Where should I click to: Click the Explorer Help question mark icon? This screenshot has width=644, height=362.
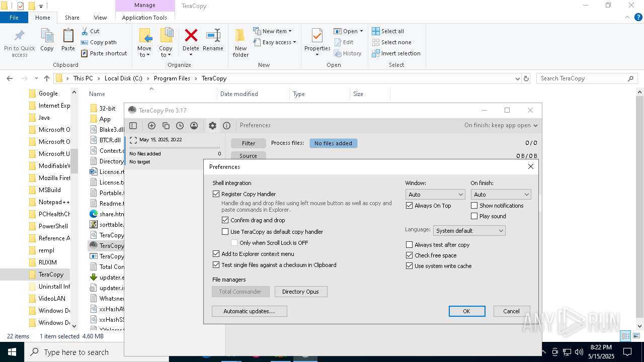(x=638, y=18)
